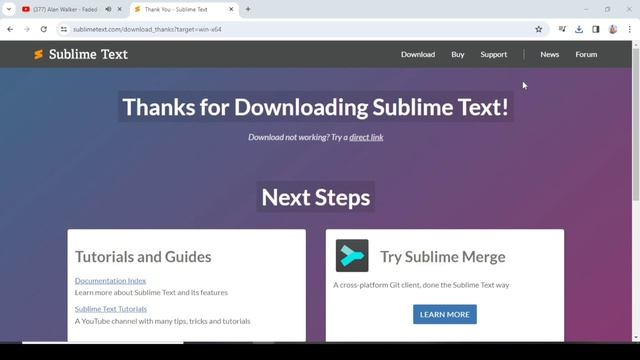Click the scrollbar up arrow

(636, 44)
